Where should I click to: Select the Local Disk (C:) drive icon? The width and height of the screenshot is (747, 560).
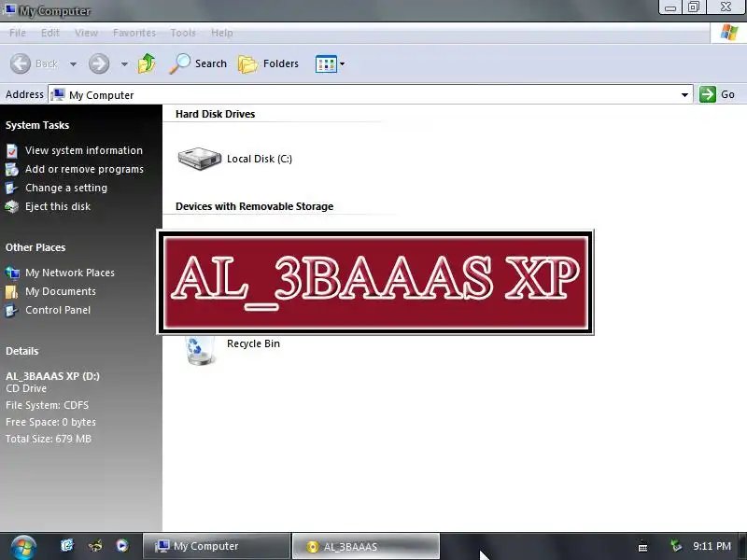coord(200,159)
